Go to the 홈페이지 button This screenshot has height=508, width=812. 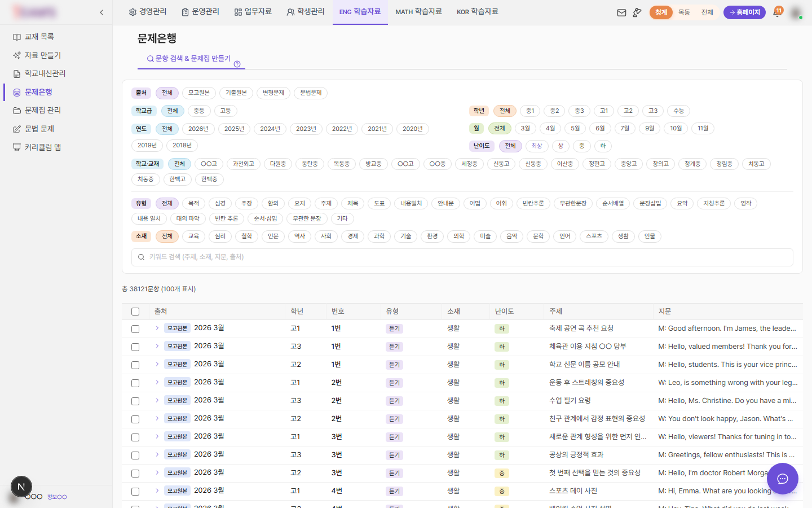[x=744, y=12]
